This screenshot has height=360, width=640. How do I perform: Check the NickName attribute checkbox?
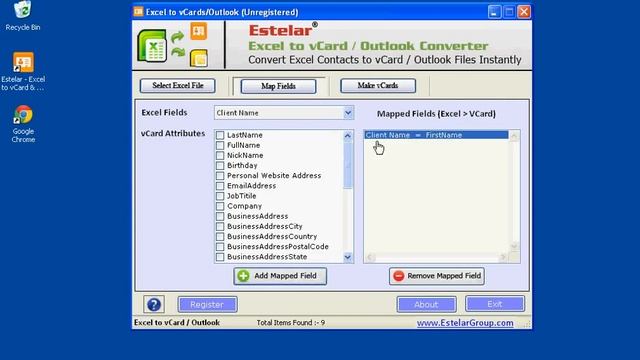pyautogui.click(x=220, y=156)
